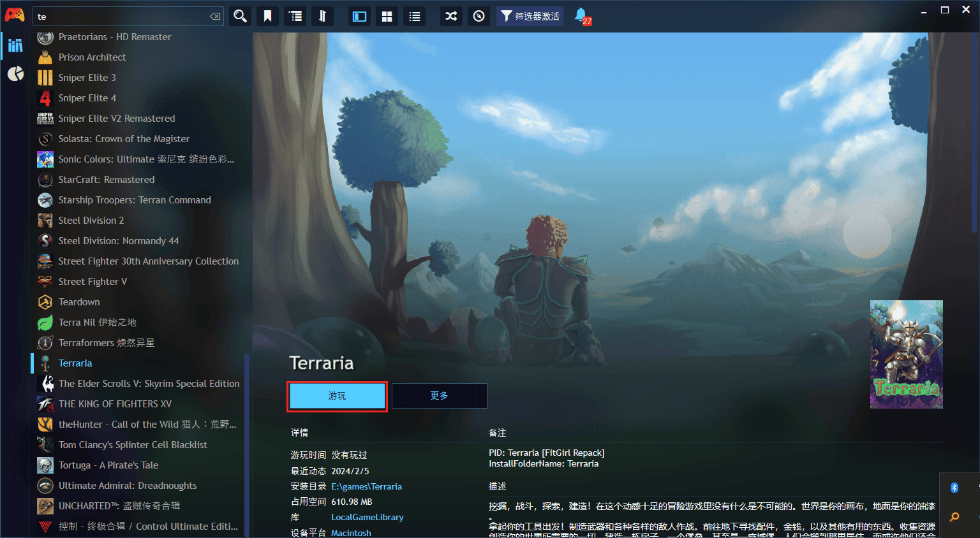Open the Playnite main menu logo
This screenshot has height=538, width=980.
(14, 15)
